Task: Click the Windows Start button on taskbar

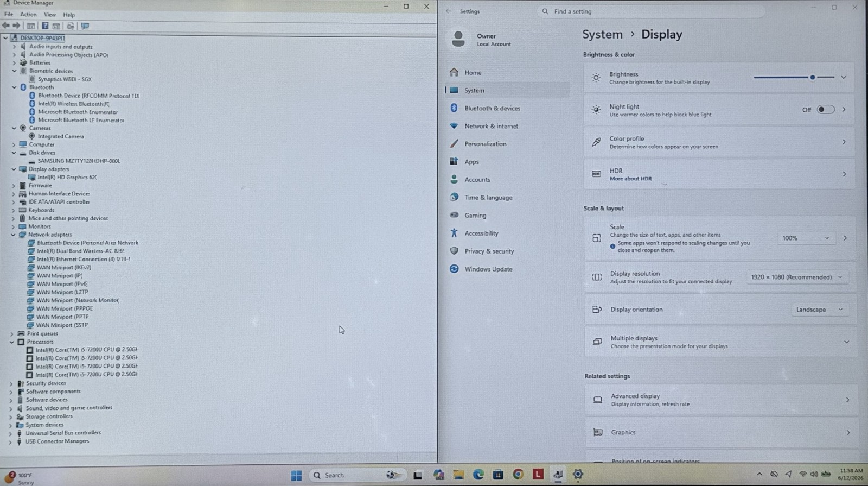Action: tap(296, 475)
